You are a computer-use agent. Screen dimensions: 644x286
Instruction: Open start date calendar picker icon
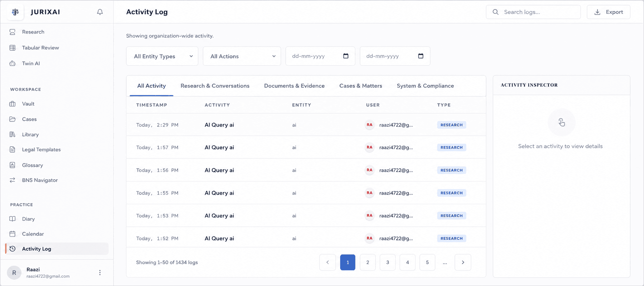[346, 56]
